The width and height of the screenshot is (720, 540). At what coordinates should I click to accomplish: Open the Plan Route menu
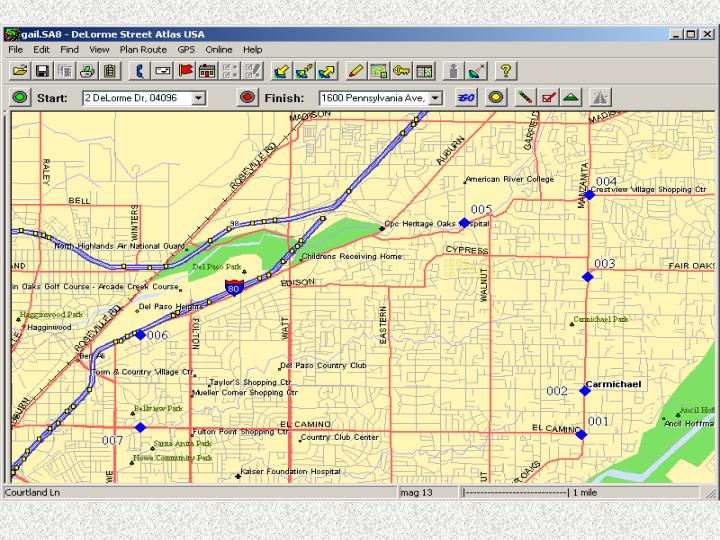point(143,49)
